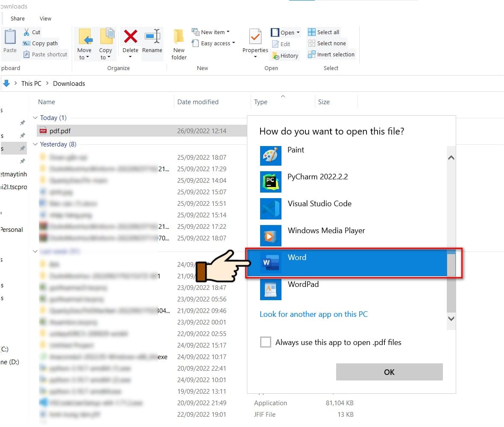Open the Share ribbon tab
Screen dimensions: 504x427
[18, 19]
